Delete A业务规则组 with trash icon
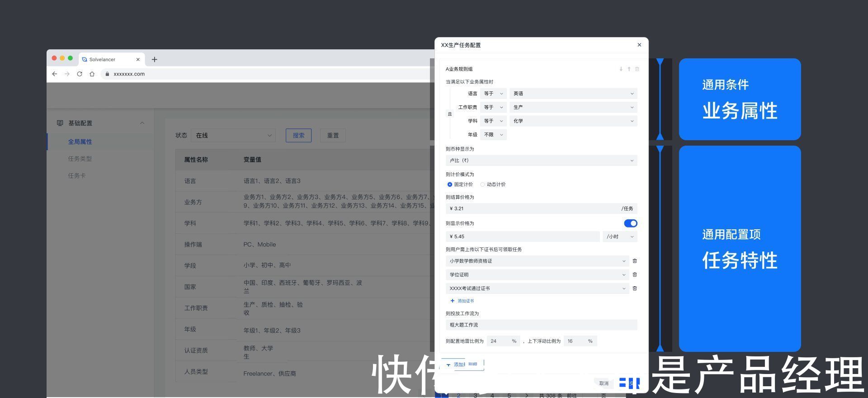Screen dimensions: 868x398 pyautogui.click(x=637, y=69)
